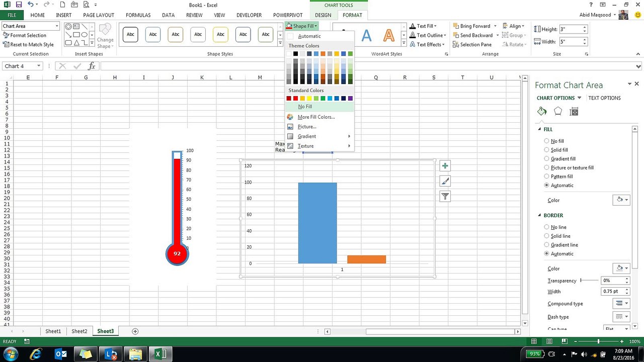Open File Explorer folder in taskbar
644x362 pixels.
coord(135,354)
